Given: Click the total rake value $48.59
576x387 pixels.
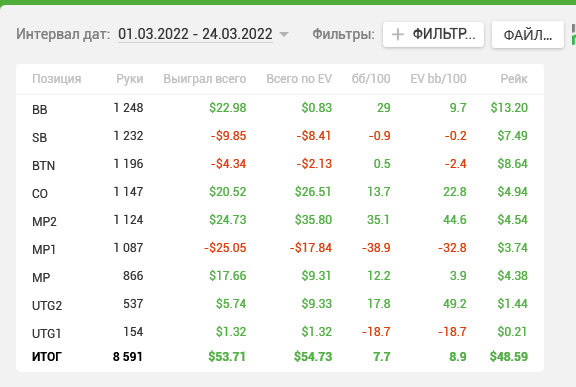Looking at the screenshot, I should coord(509,357).
